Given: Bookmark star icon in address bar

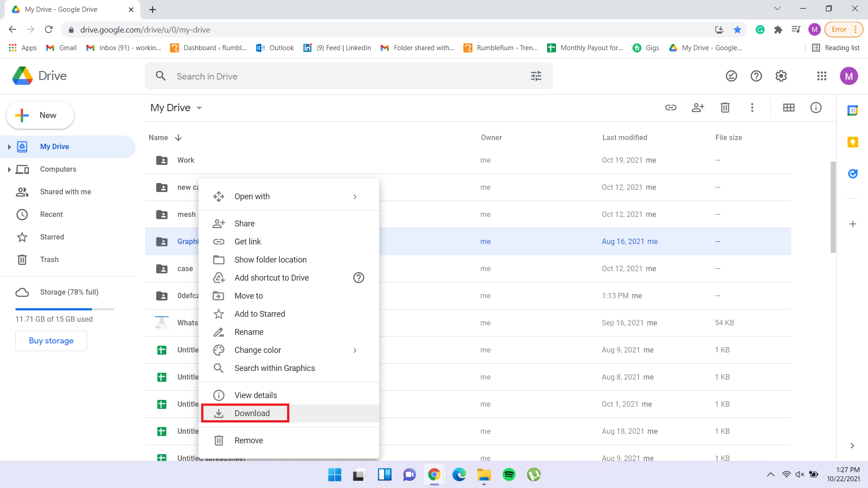Looking at the screenshot, I should [737, 30].
